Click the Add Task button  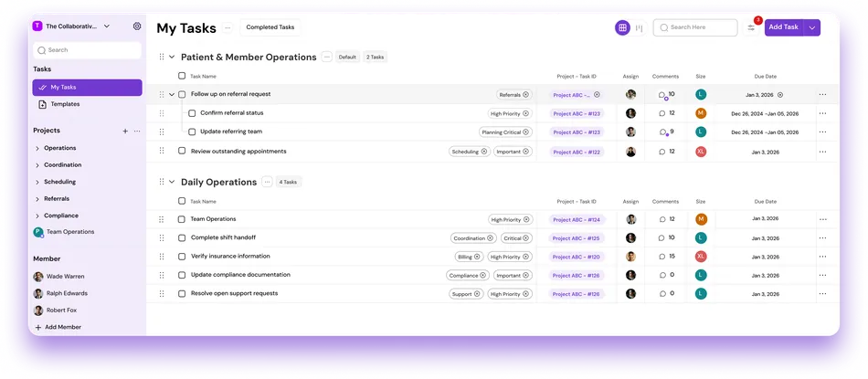783,27
